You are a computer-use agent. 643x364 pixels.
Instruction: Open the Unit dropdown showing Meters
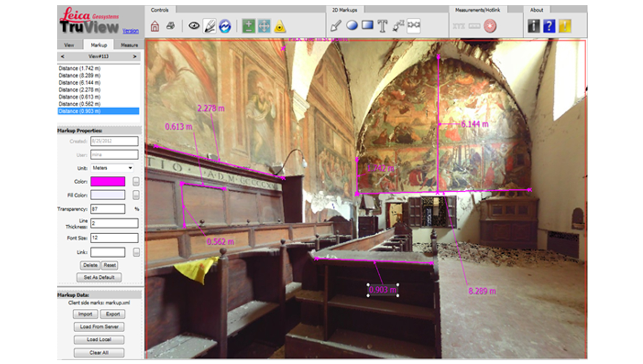point(112,168)
